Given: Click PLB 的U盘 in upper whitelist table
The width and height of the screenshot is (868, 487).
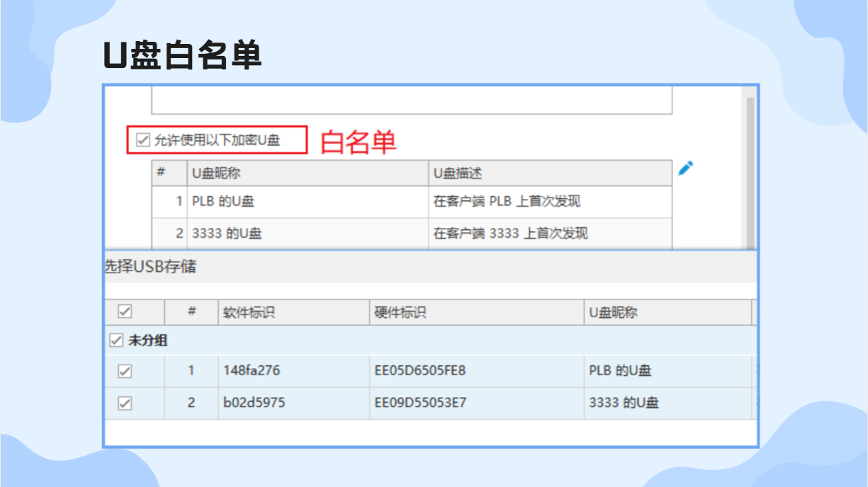Looking at the screenshot, I should (223, 202).
